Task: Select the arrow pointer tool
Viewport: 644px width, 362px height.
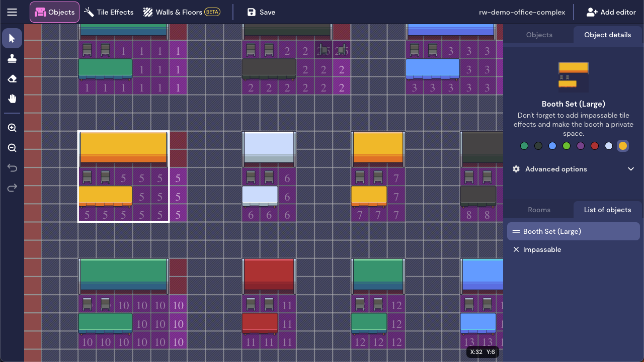Action: pyautogui.click(x=12, y=39)
